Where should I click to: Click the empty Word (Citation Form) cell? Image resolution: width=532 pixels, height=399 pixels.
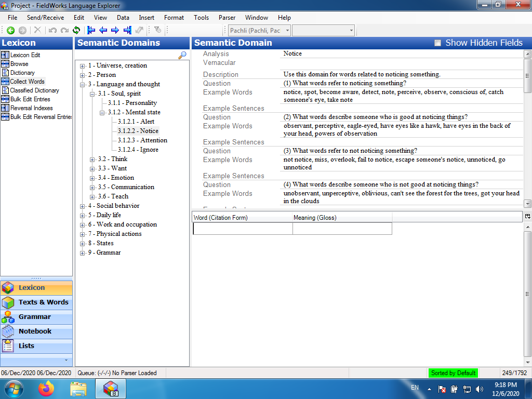coord(243,229)
